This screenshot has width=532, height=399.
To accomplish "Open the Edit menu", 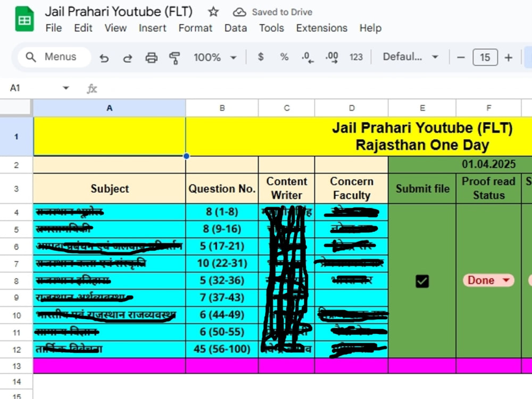I will 83,28.
